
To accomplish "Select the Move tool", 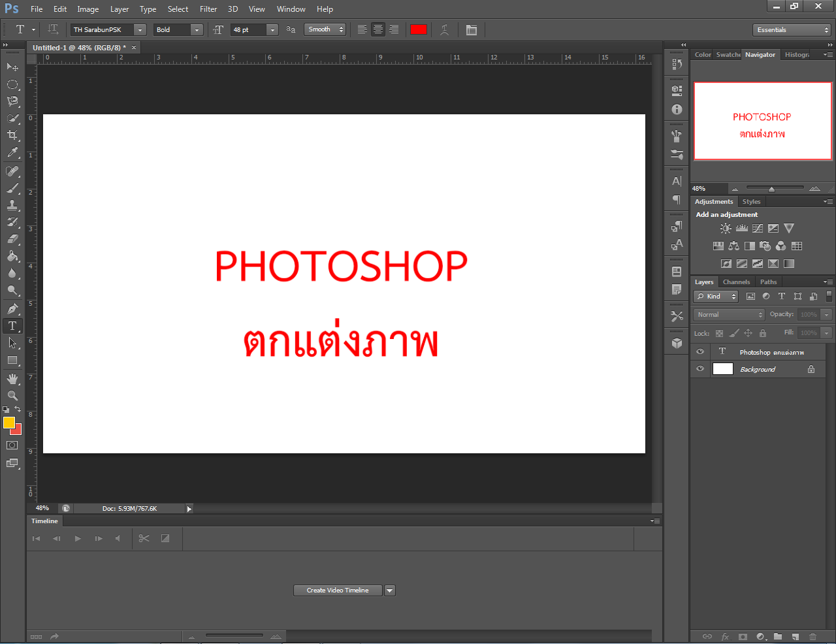I will [12, 67].
